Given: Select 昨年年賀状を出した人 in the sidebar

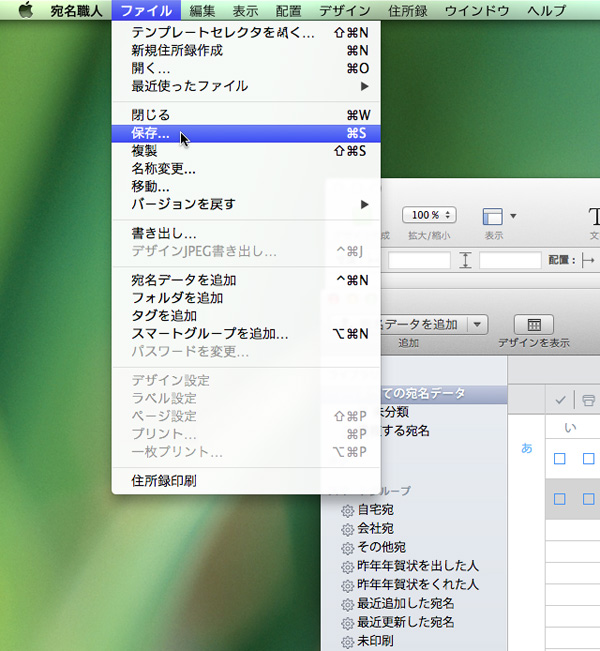Looking at the screenshot, I should pyautogui.click(x=417, y=566).
